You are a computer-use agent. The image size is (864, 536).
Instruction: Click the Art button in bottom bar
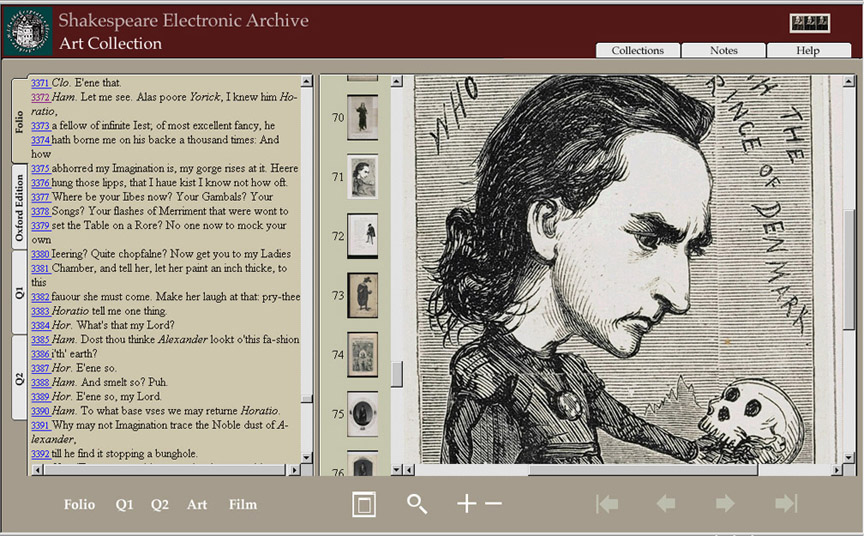pyautogui.click(x=197, y=505)
